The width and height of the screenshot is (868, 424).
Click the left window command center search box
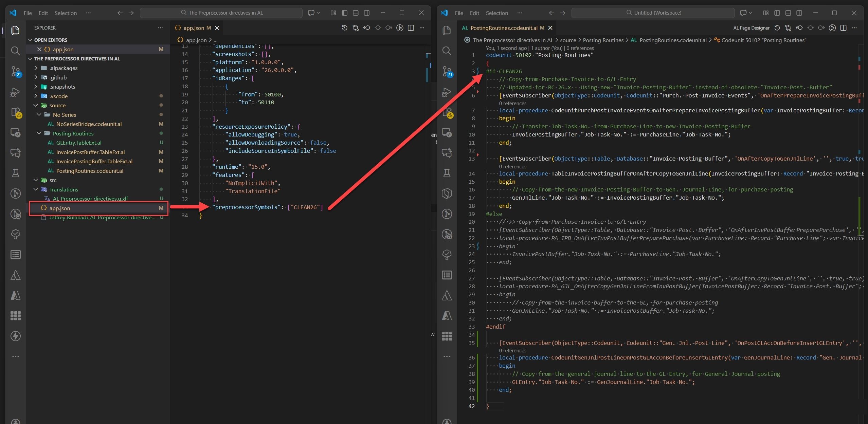[x=221, y=13]
